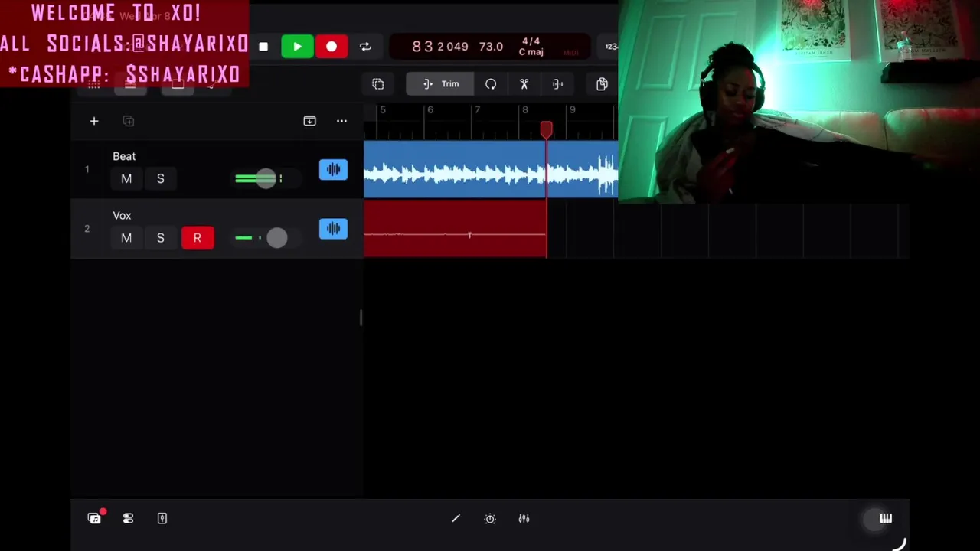This screenshot has width=980, height=551.
Task: Open the smart controls dial icon
Action: coord(490,518)
